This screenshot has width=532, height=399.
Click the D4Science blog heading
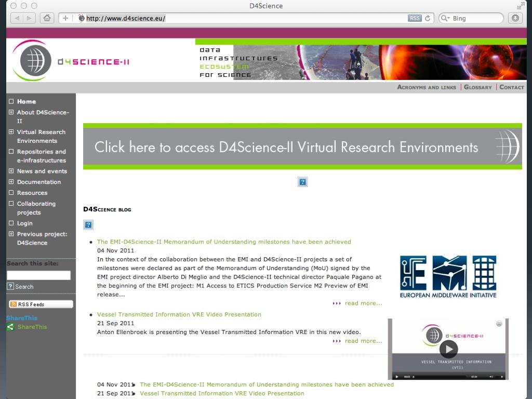point(107,209)
